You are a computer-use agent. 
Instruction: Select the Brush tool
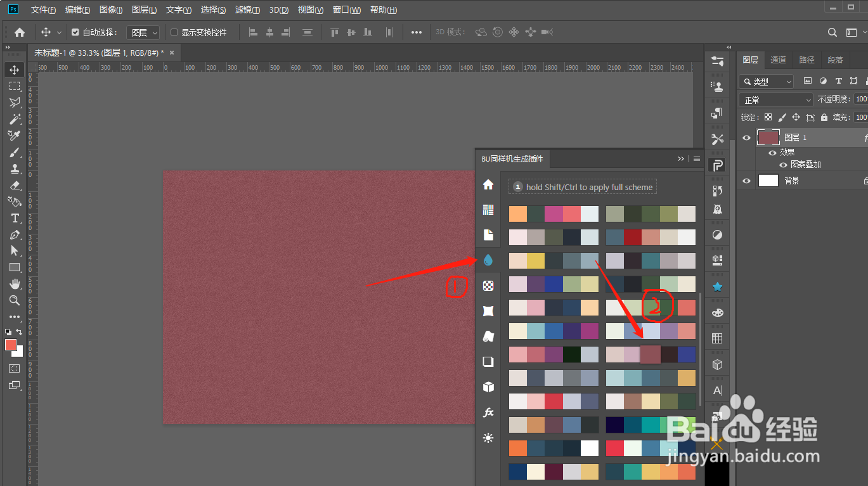pos(15,152)
